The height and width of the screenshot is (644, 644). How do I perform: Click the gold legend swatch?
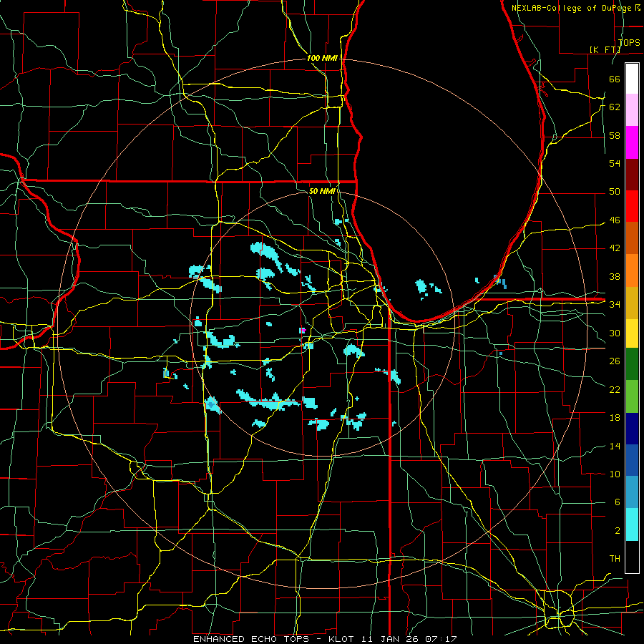tap(632, 303)
